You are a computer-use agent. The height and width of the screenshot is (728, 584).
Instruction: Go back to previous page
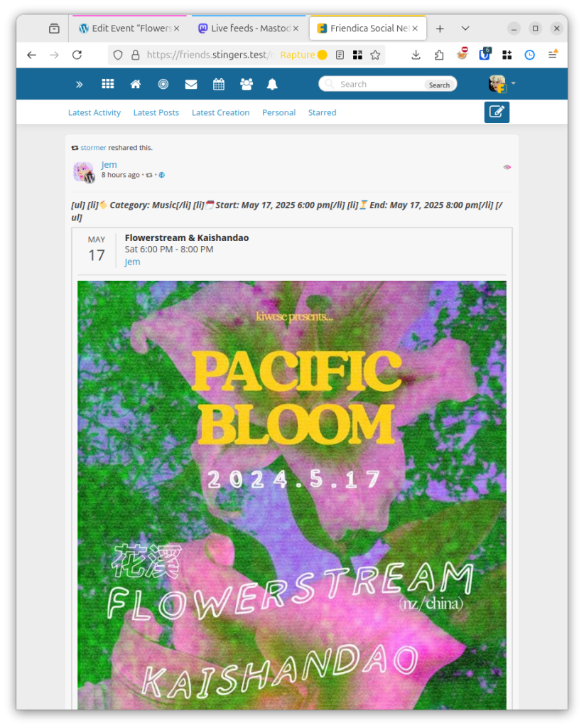(x=31, y=55)
